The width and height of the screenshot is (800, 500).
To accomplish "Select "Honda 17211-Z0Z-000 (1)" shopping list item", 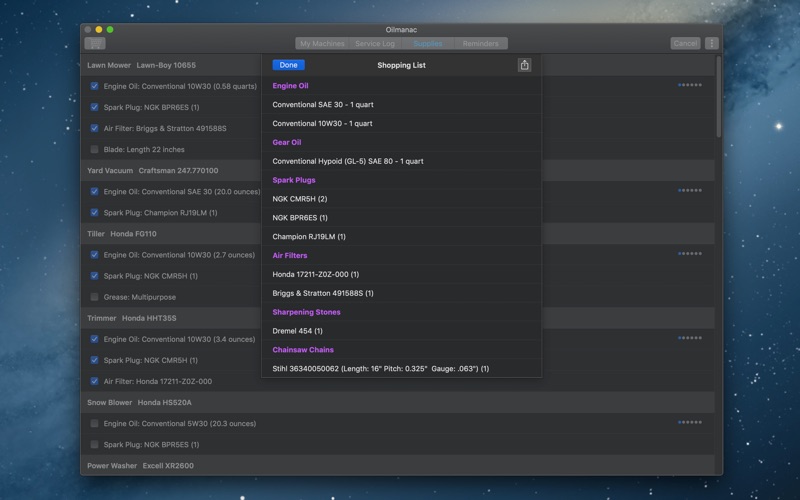I will click(401, 274).
